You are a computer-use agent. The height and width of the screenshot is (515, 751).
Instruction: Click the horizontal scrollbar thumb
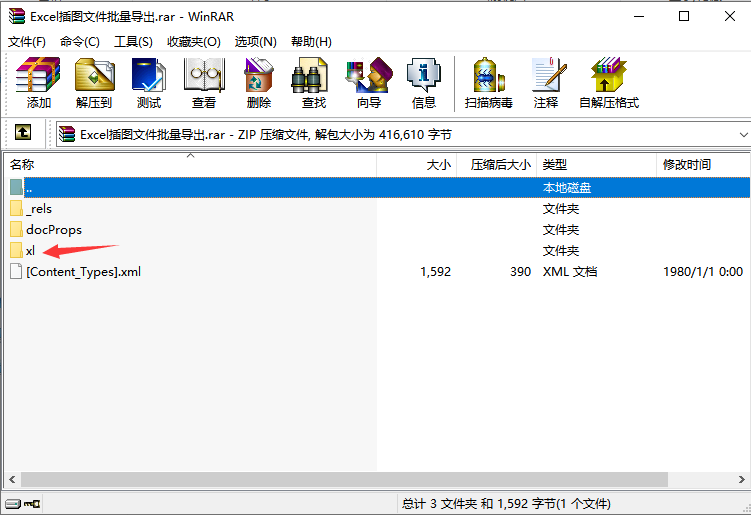coord(344,479)
